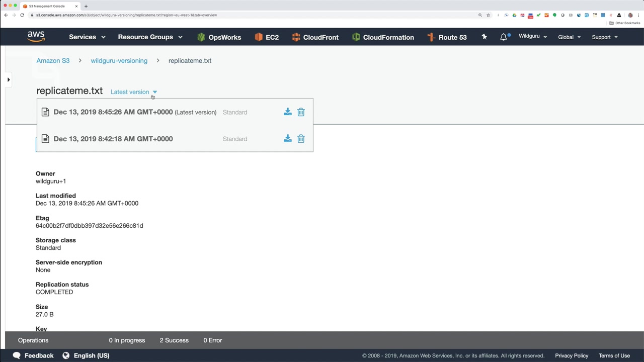Close the S3 Management Console tab

click(76, 6)
